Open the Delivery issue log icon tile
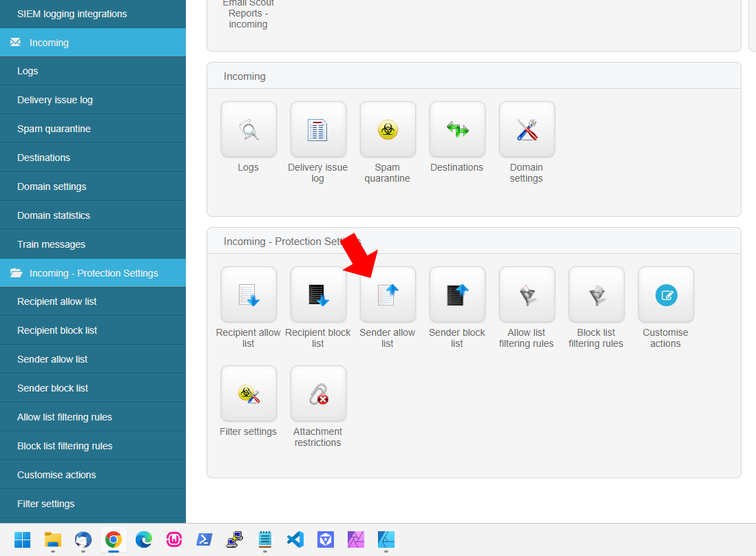The height and width of the screenshot is (556, 756). coord(318,129)
